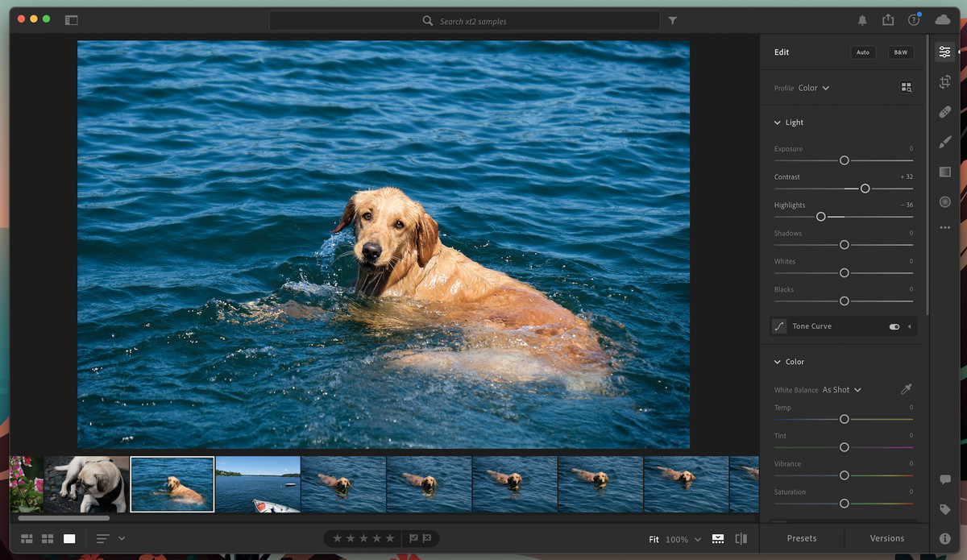
Task: Toggle the Tone Curve switch off
Action: tap(894, 326)
